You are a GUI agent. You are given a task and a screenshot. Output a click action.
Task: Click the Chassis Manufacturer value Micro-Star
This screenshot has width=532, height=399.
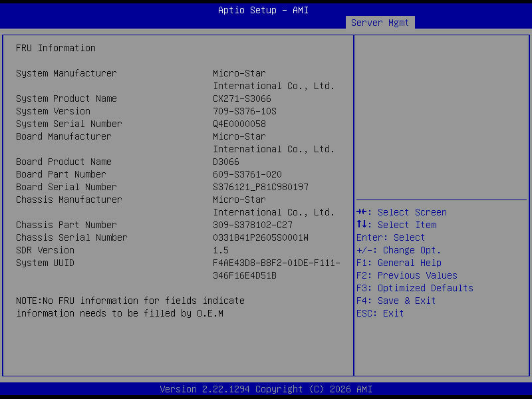pyautogui.click(x=239, y=199)
